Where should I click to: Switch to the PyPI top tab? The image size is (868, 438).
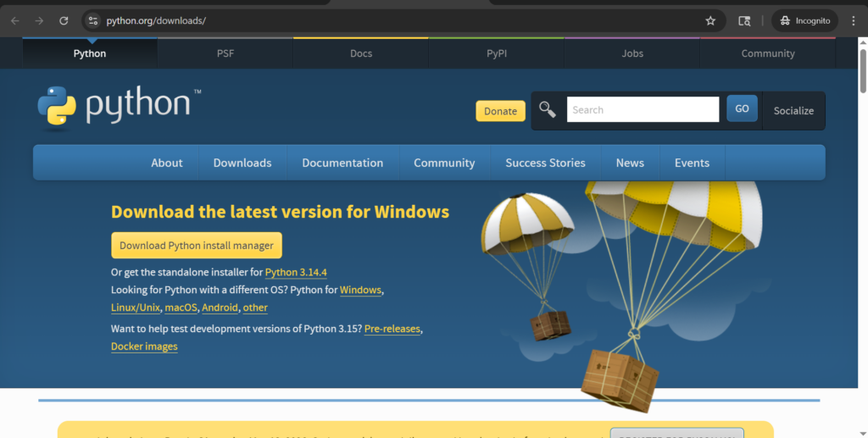(497, 53)
